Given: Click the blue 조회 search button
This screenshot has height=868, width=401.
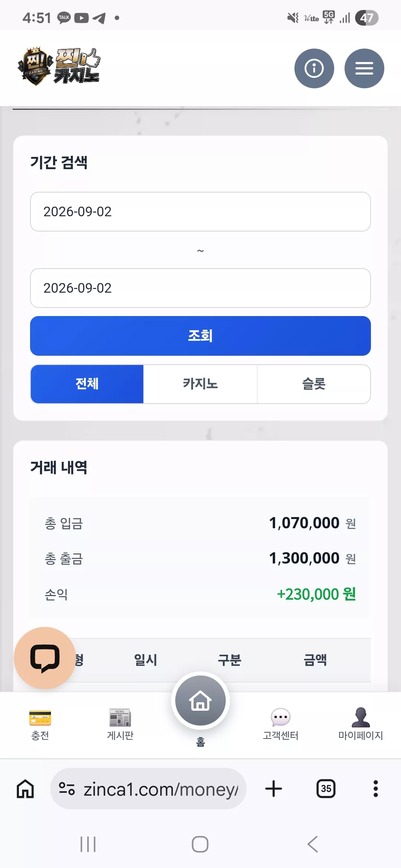Looking at the screenshot, I should 200,336.
